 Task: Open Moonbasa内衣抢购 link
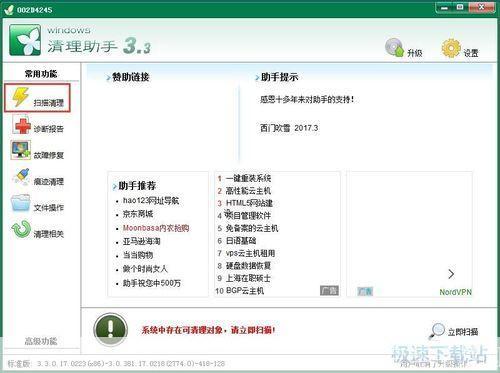pos(156,228)
